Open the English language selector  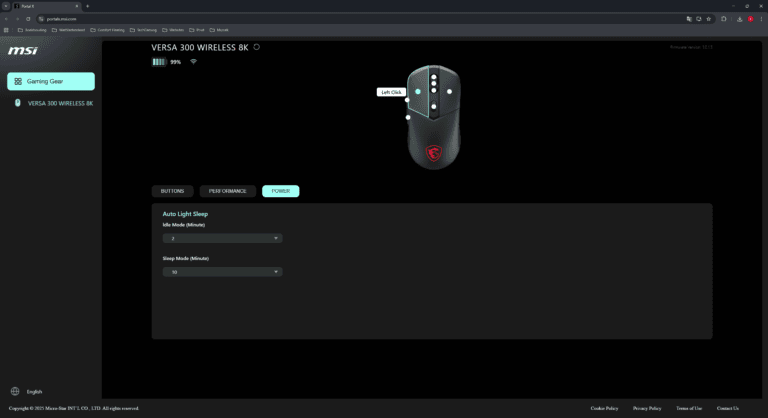pos(34,391)
